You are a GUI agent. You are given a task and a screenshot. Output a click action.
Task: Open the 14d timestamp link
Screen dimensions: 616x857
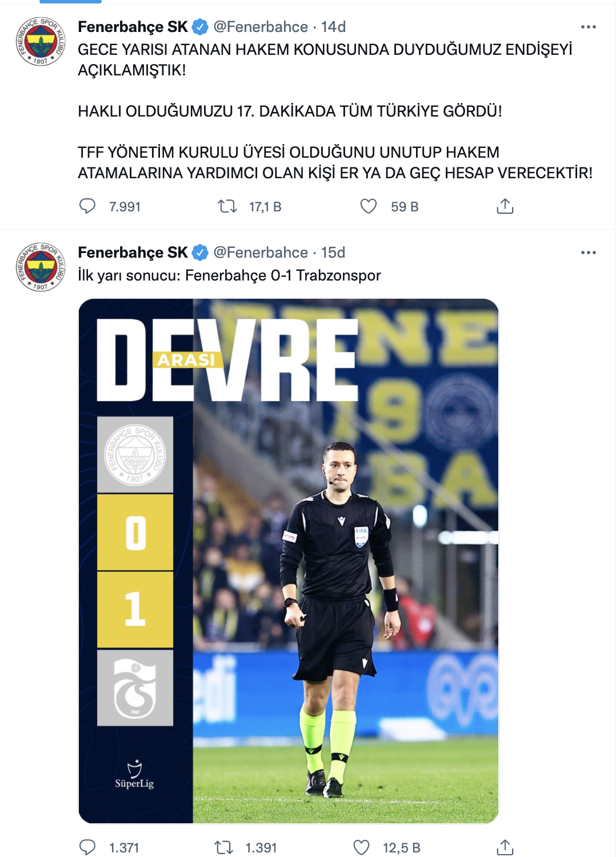333,27
